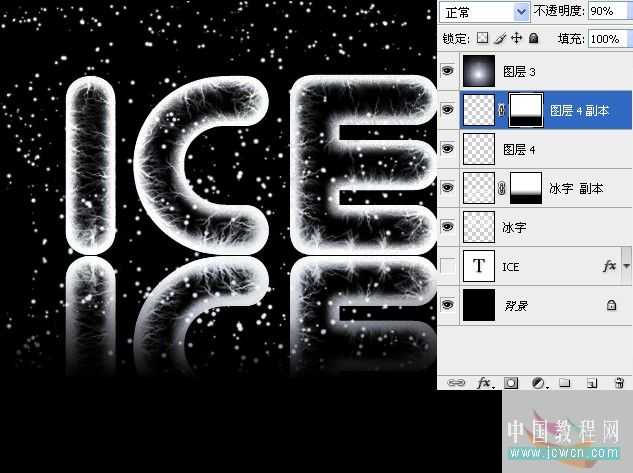Add a layer mask button

[x=511, y=383]
